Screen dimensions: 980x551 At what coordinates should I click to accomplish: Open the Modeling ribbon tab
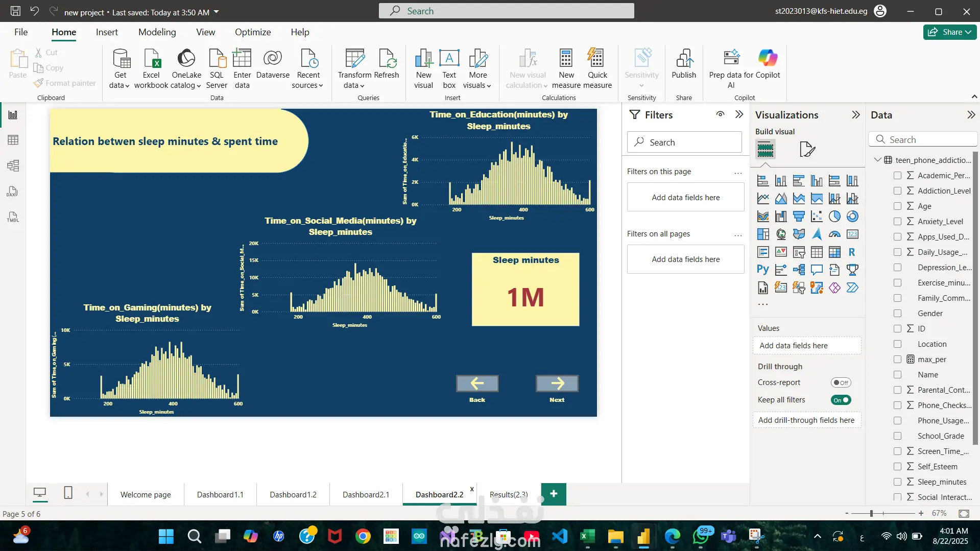pyautogui.click(x=157, y=32)
